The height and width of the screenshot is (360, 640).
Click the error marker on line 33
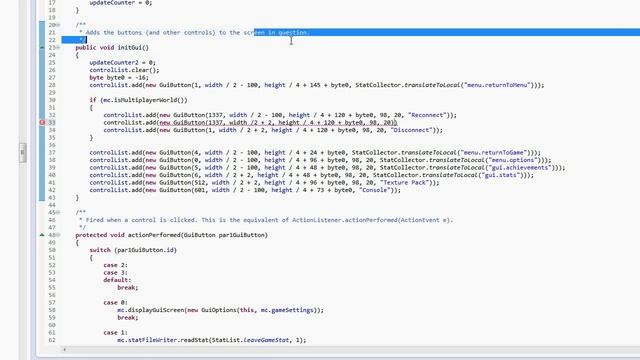42,122
